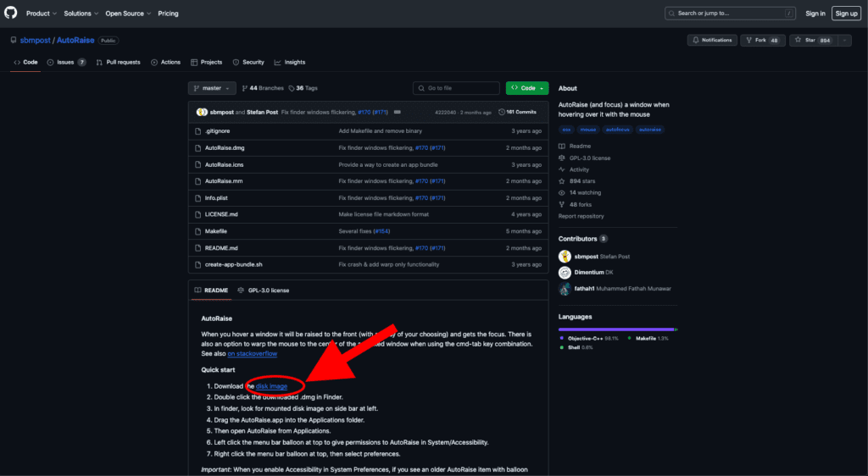Switch to the Actions tab

click(165, 63)
